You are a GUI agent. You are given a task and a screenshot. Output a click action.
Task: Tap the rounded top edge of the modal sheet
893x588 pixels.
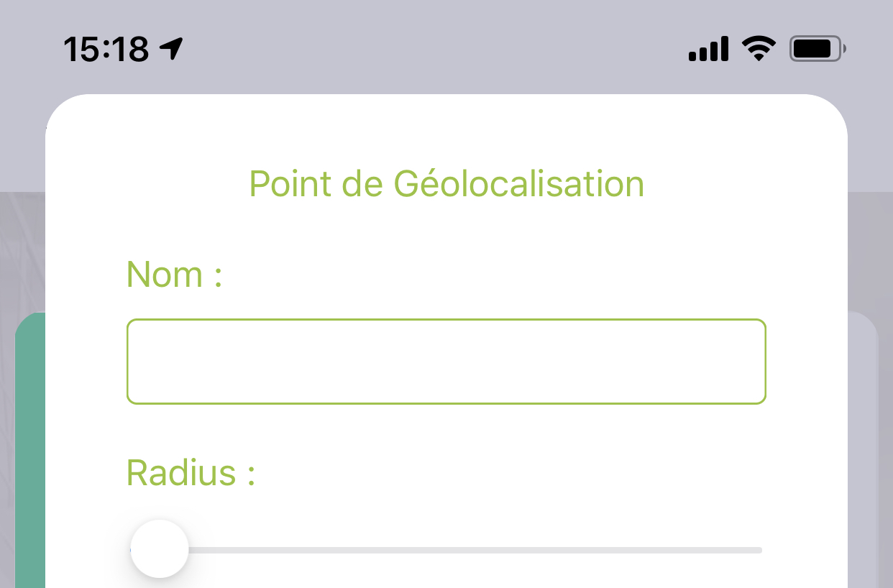coord(446,101)
